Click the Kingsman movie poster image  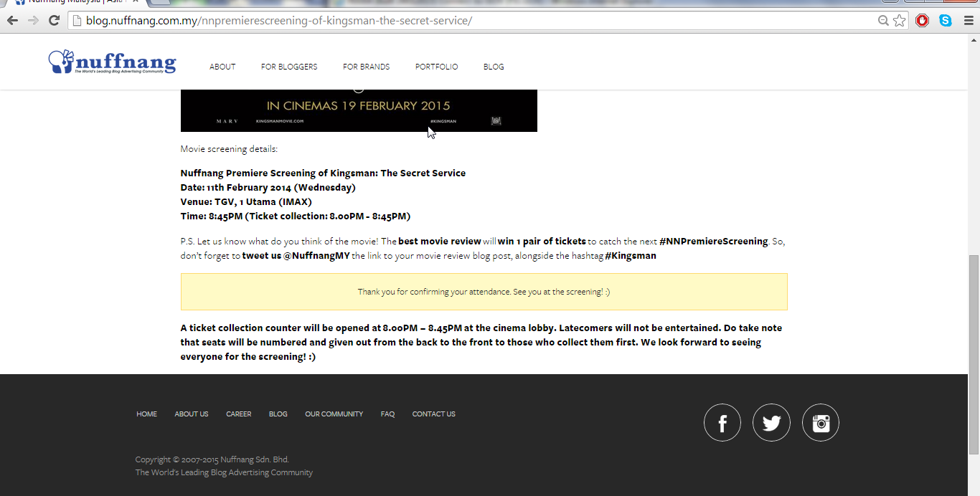[359, 110]
